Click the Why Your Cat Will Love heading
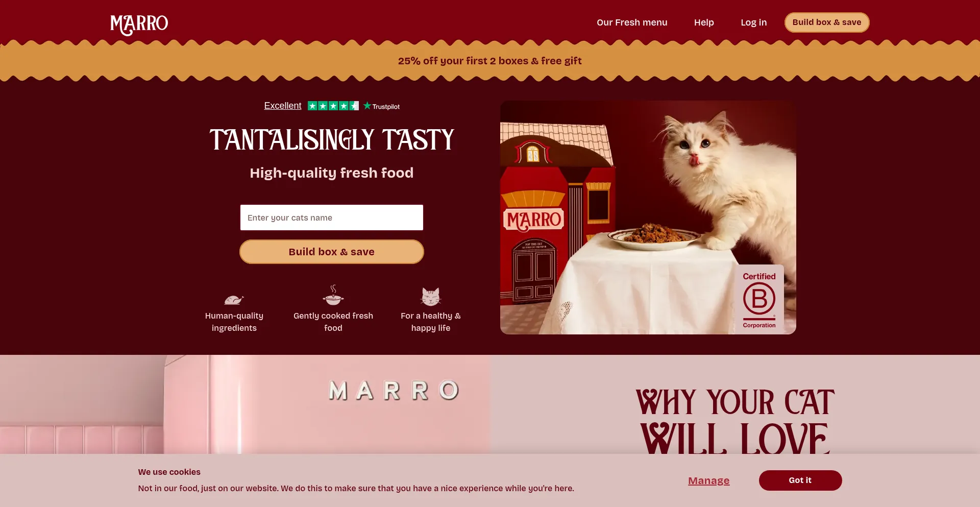 coord(734,421)
